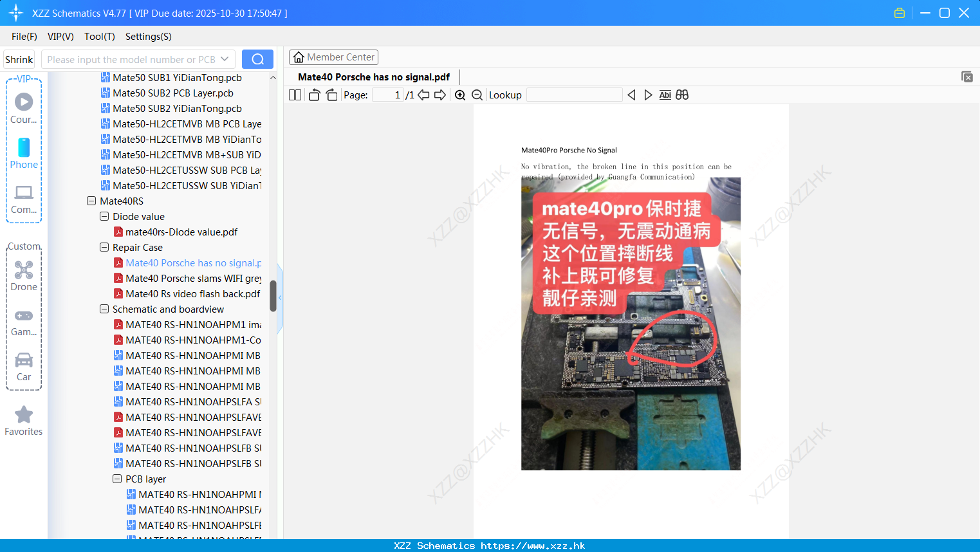Collapse the Repair Case folder
The height and width of the screenshot is (552, 980).
(x=104, y=248)
